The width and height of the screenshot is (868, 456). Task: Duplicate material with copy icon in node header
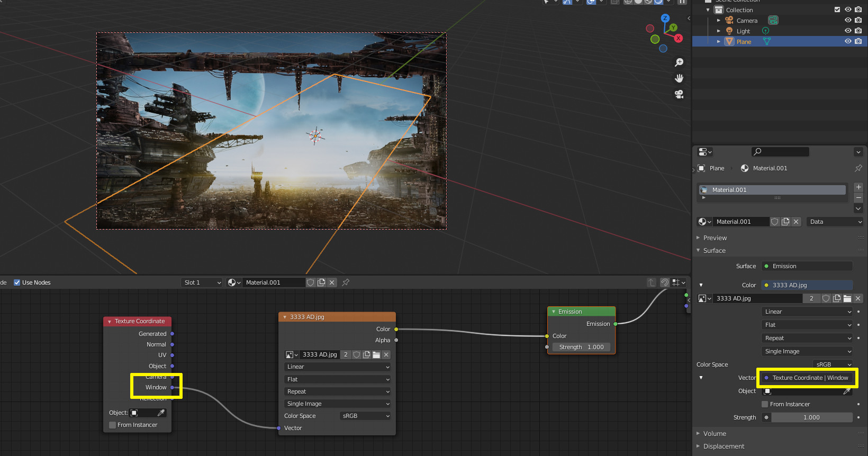coord(321,282)
